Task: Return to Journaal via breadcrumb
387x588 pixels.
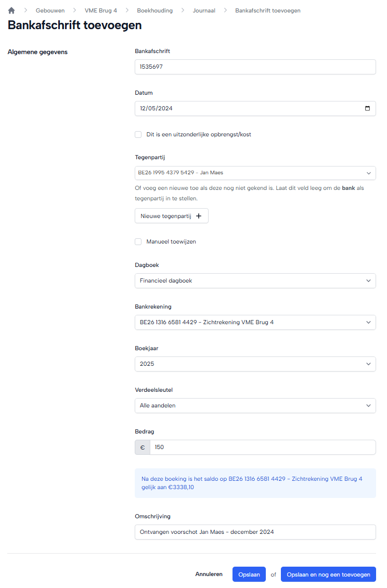Action: click(204, 10)
